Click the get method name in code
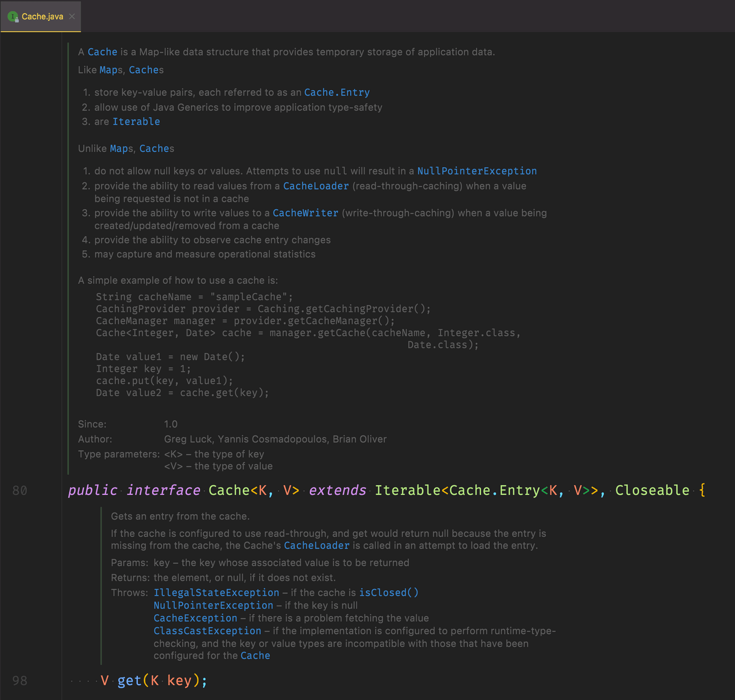The height and width of the screenshot is (700, 735). pyautogui.click(x=130, y=681)
